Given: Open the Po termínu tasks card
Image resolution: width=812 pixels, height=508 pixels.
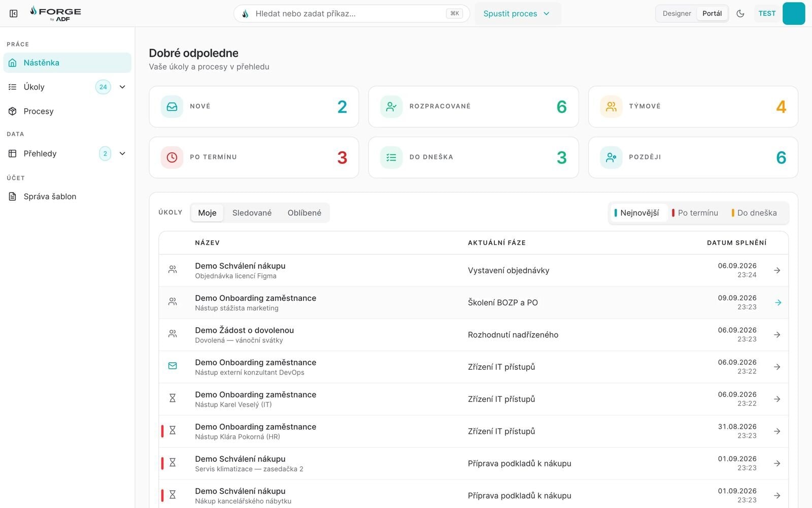Looking at the screenshot, I should click(254, 157).
